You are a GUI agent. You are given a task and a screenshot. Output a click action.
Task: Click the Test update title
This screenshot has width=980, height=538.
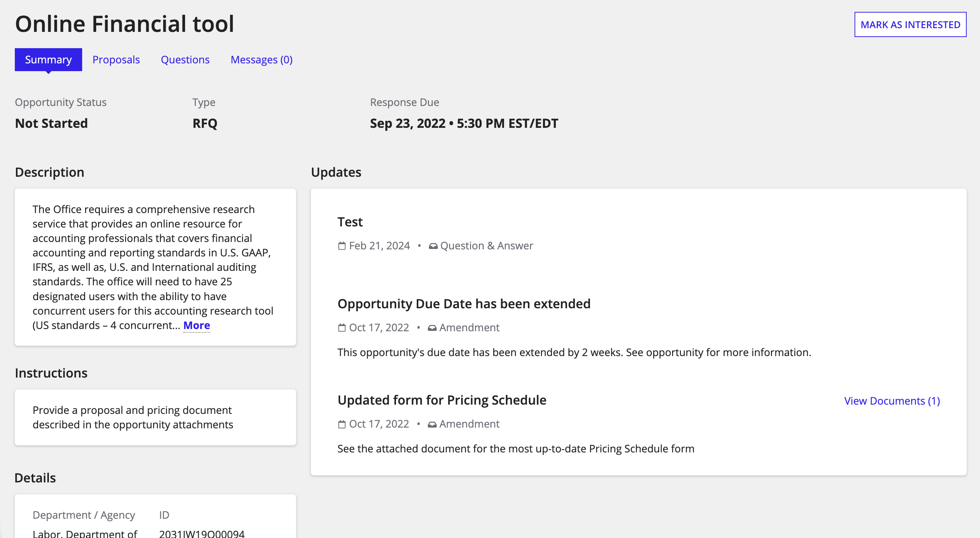click(350, 222)
